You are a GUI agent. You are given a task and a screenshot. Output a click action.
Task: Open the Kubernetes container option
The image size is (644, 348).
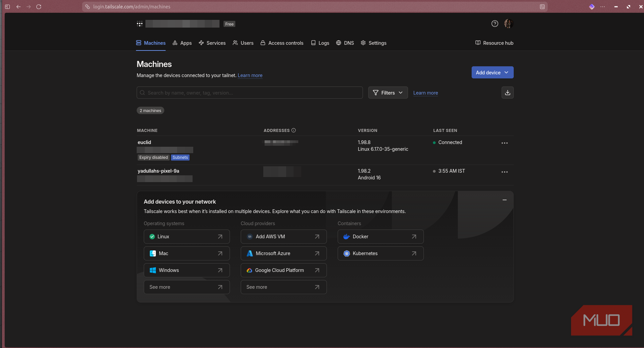pos(380,253)
